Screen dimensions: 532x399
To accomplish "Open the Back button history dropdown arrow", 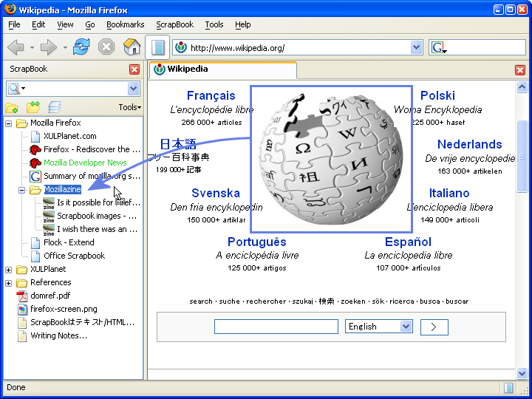I will (x=32, y=47).
